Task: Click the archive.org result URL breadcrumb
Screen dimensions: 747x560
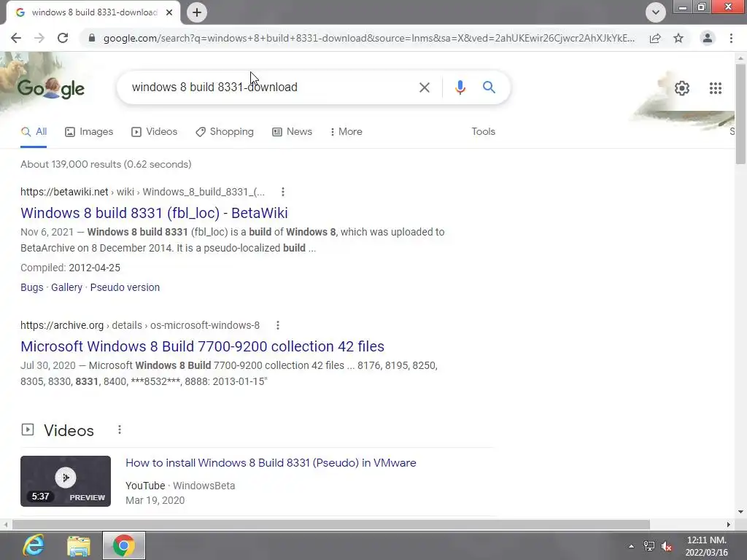Action: 140,325
